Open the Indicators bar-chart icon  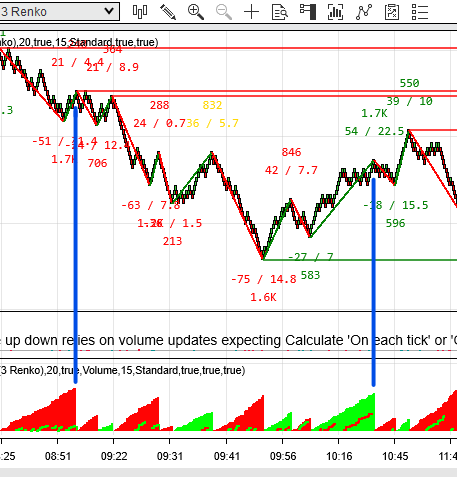[336, 12]
